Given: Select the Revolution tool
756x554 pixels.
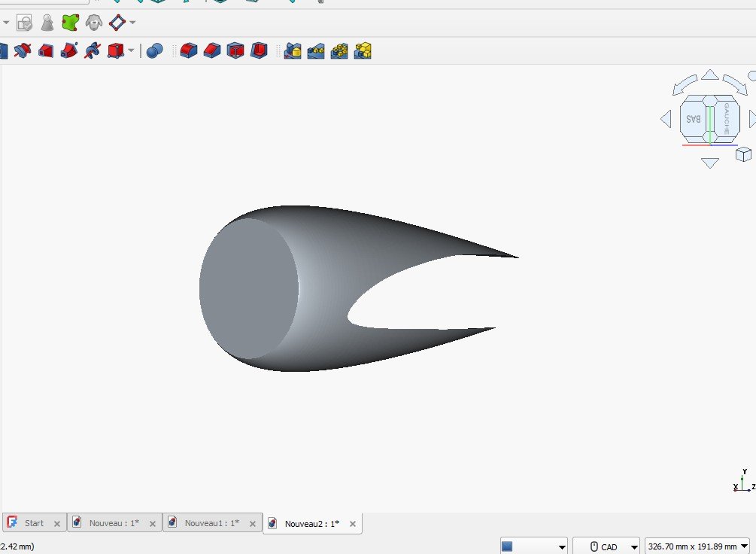Looking at the screenshot, I should [20, 50].
